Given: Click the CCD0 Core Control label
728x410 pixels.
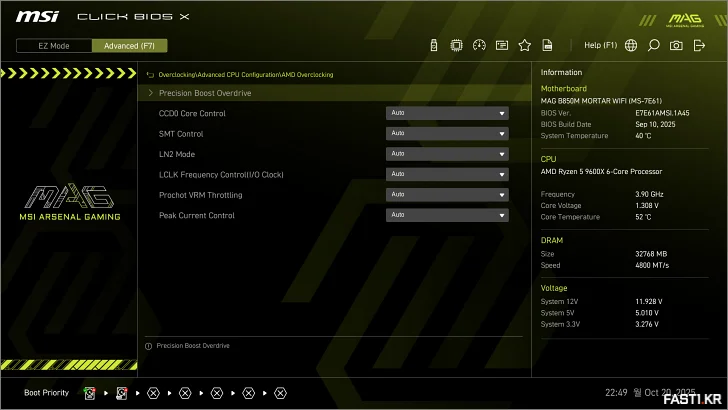Looking at the screenshot, I should tap(192, 113).
